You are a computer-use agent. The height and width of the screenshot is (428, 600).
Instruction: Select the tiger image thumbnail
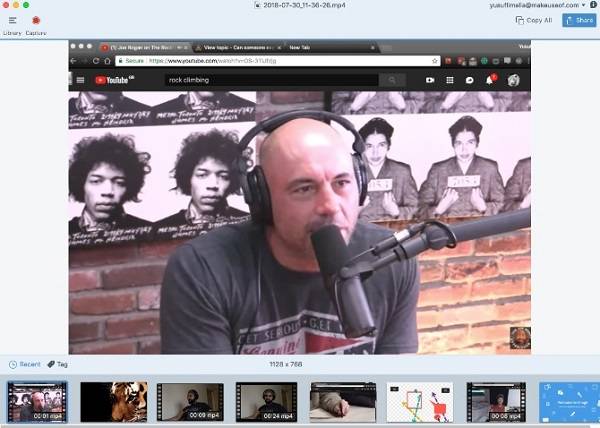point(114,402)
